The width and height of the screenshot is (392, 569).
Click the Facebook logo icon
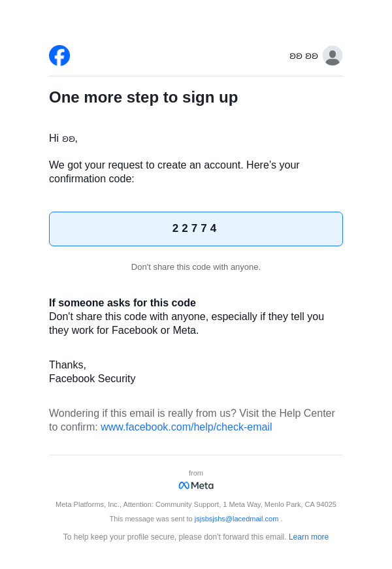coord(59,56)
